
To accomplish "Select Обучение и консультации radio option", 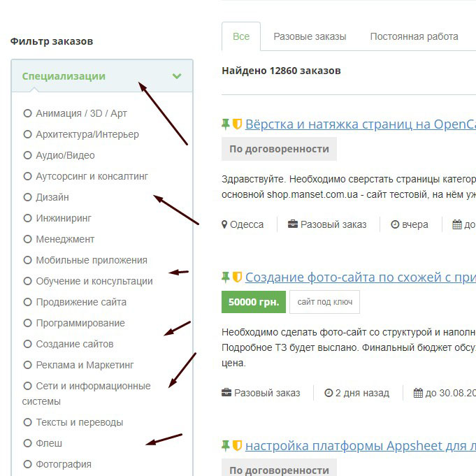I will coord(28,281).
